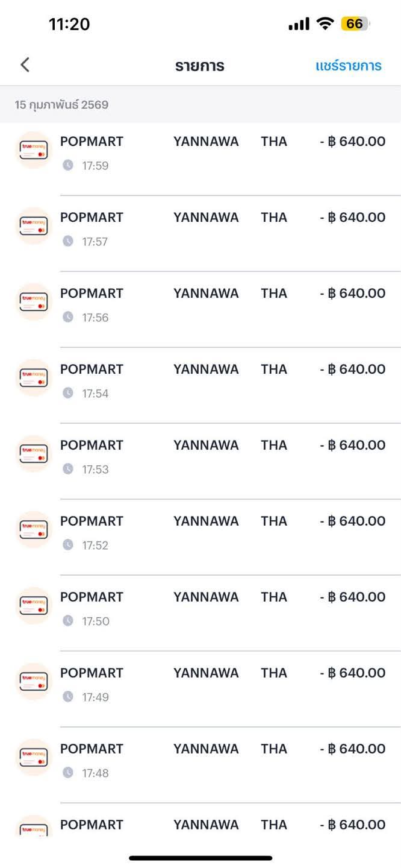The height and width of the screenshot is (868, 401).
Task: Tap clock icon beside 17:49 time
Action: click(x=68, y=697)
